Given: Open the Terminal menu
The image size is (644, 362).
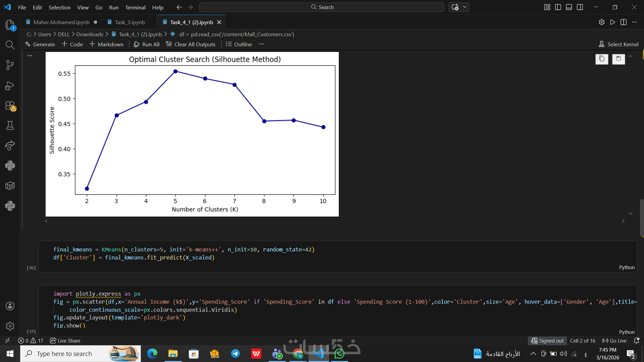Looking at the screenshot, I should point(135,7).
